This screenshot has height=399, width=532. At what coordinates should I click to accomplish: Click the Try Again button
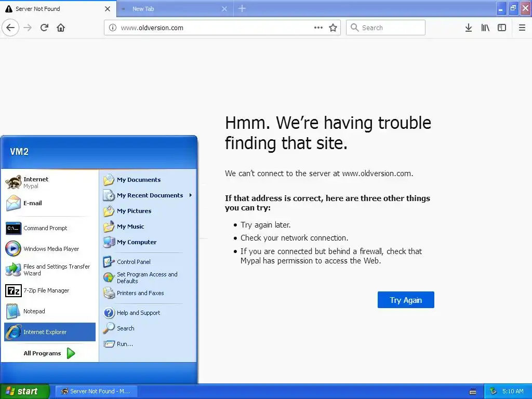tap(406, 300)
